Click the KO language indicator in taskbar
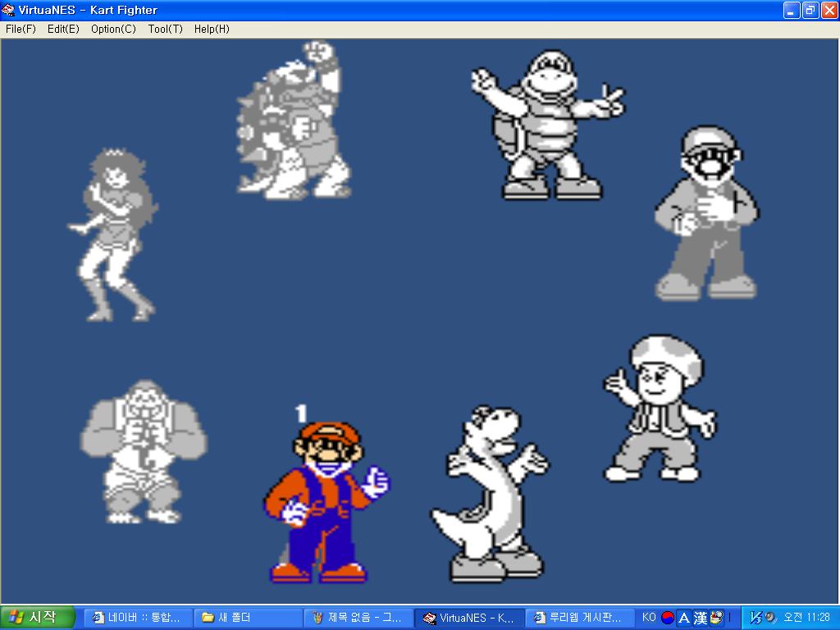 coord(648,618)
